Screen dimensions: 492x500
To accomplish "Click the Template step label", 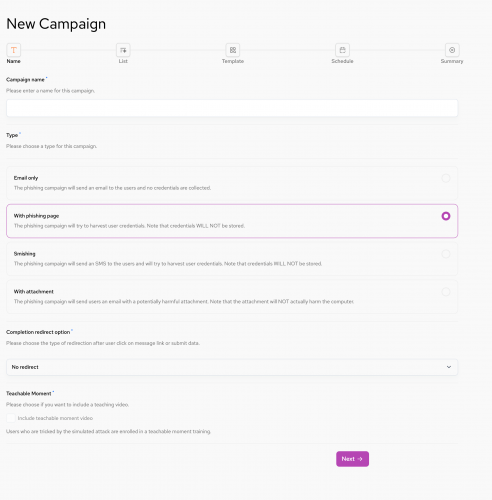I will click(233, 61).
